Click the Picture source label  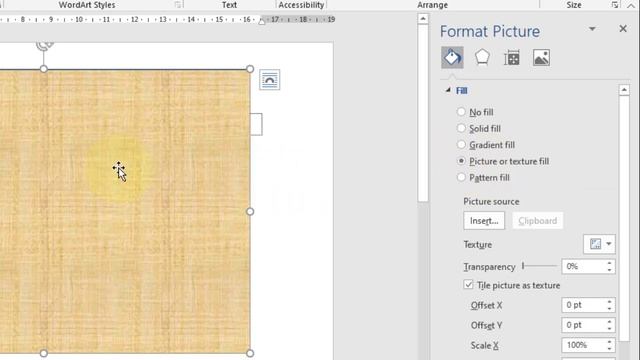coord(491,202)
